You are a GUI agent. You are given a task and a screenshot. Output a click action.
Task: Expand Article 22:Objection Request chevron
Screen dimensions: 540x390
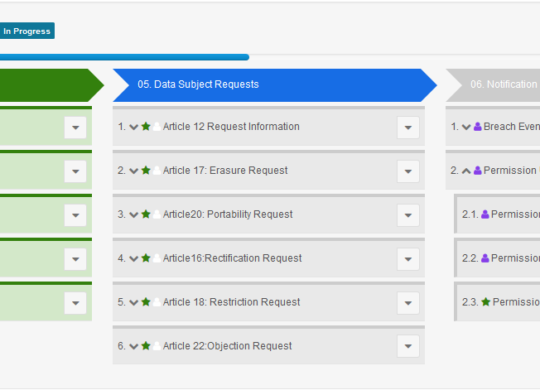click(134, 347)
